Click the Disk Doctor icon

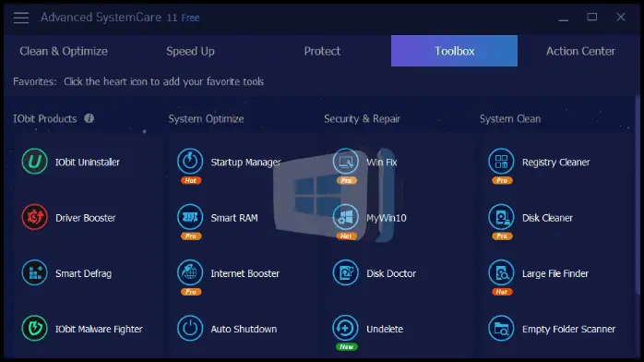(x=345, y=272)
